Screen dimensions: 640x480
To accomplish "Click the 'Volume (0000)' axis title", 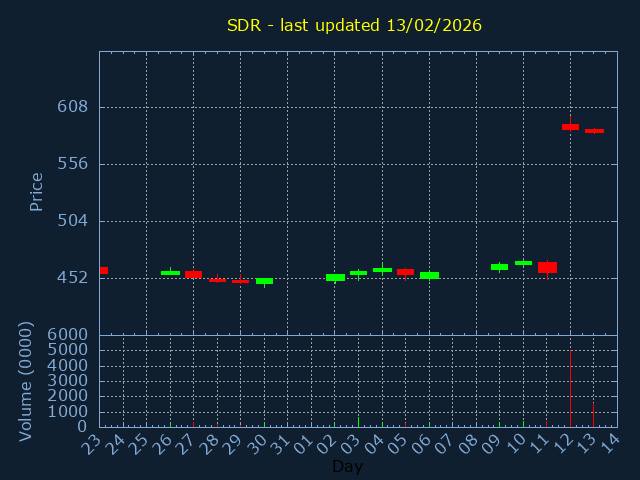I will pyautogui.click(x=26, y=381).
